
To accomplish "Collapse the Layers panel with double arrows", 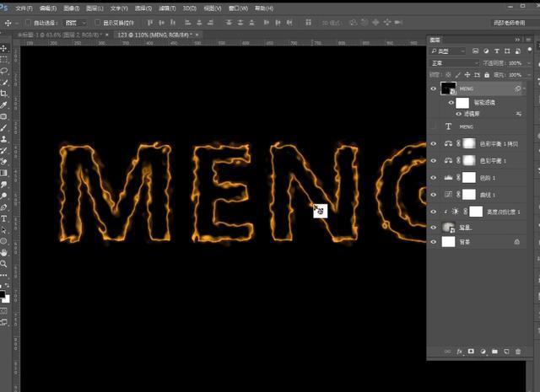I will (x=517, y=40).
